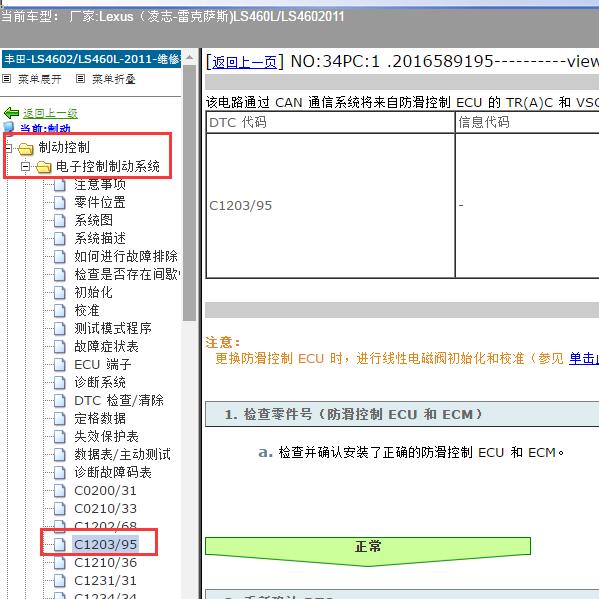Open the 测试模式程序 tree item
The width and height of the screenshot is (599, 599).
click(113, 329)
